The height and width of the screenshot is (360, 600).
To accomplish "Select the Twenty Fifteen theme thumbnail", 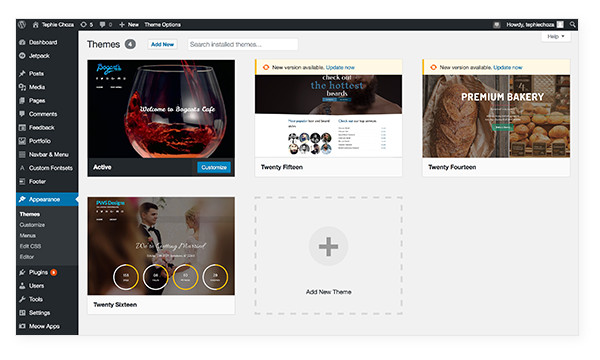I will click(x=328, y=116).
